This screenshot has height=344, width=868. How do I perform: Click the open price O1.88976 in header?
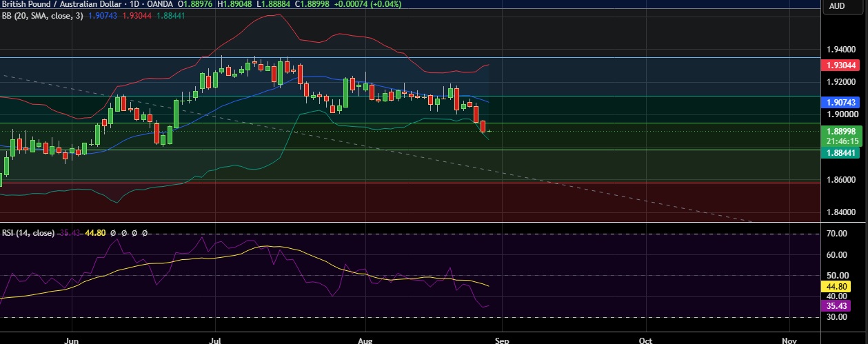coord(196,4)
